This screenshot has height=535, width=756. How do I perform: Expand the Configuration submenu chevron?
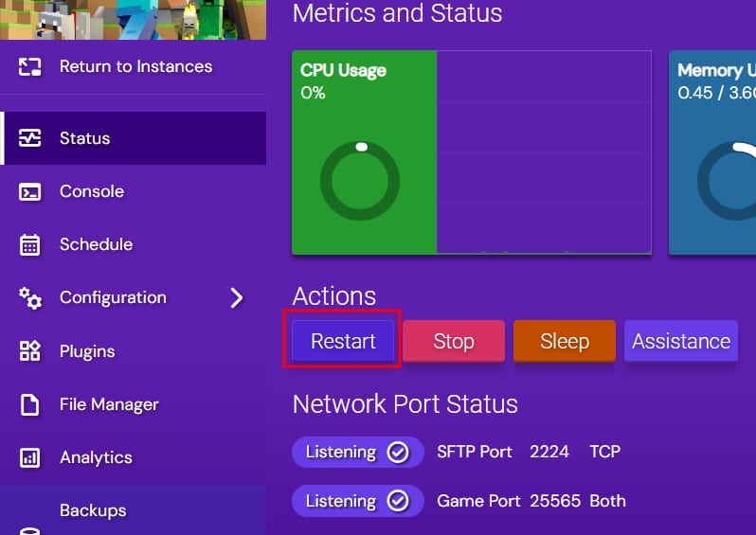point(237,298)
